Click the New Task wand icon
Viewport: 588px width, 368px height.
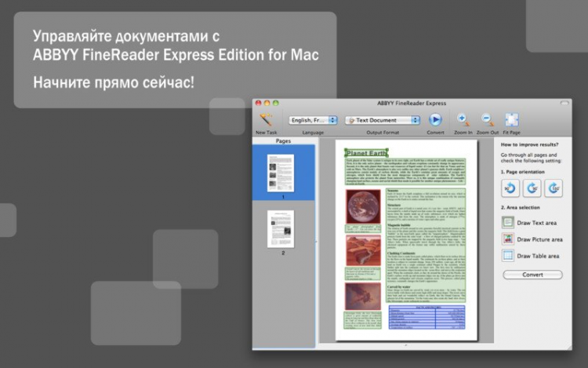(x=267, y=120)
